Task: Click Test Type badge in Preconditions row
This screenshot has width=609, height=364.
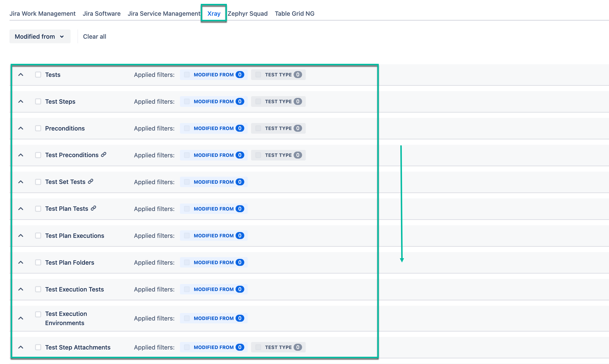Action: click(278, 128)
